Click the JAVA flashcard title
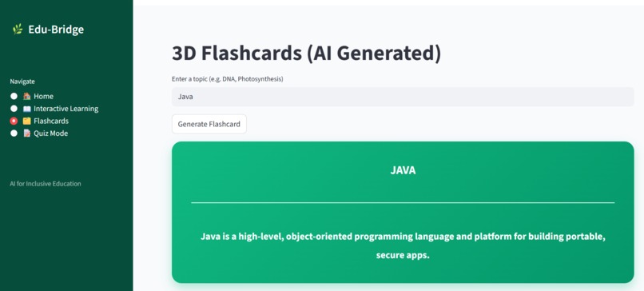 403,170
